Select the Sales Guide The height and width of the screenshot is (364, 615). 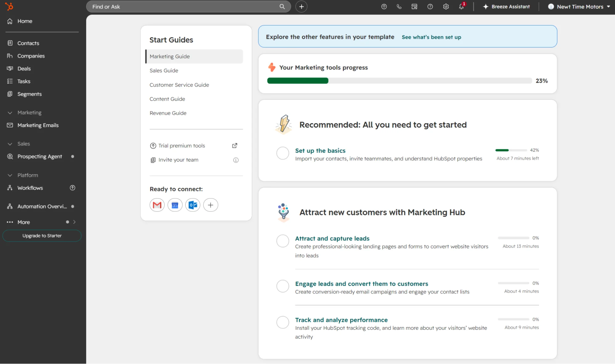point(164,70)
